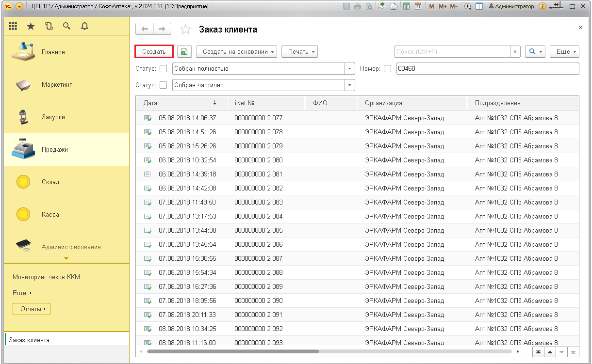This screenshot has height=364, width=592.
Task: Open the favorites star in the sidebar toolbar
Action: click(x=31, y=27)
